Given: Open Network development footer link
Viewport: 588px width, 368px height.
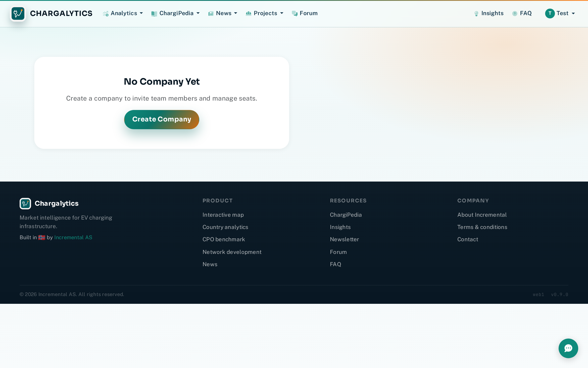Looking at the screenshot, I should click(x=232, y=252).
